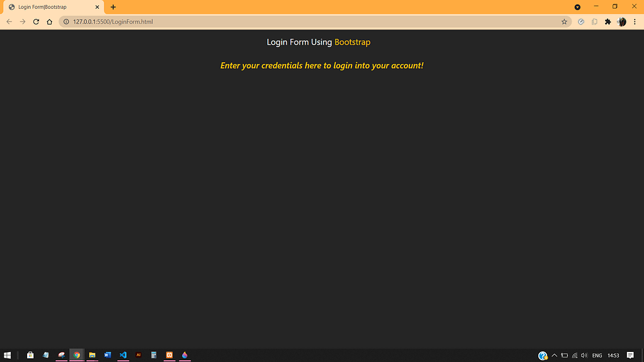Open the Chrome profile avatar
Image resolution: width=644 pixels, height=362 pixels.
coord(622,21)
